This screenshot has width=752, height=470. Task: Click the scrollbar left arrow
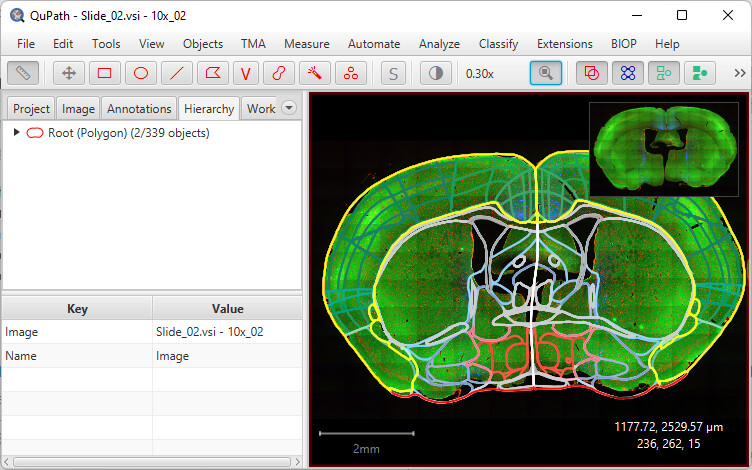click(x=6, y=462)
